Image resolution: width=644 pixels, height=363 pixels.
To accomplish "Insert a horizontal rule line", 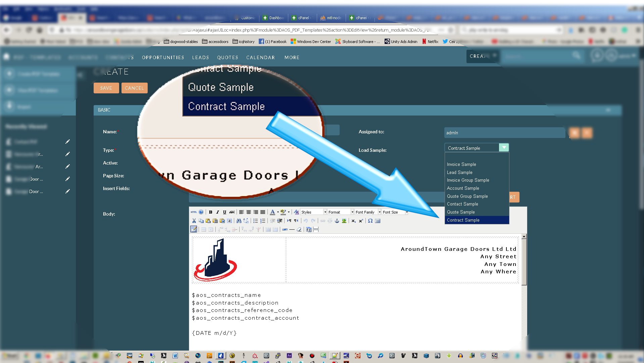I will 292,230.
